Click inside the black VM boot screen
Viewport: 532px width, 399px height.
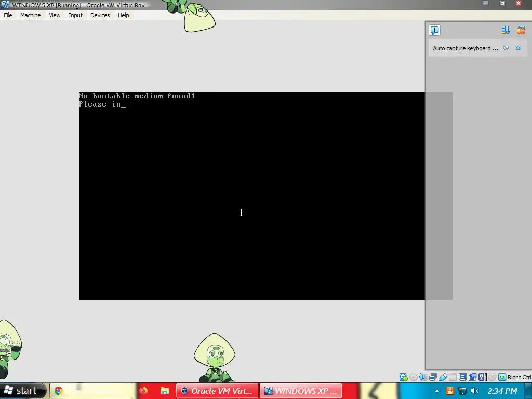point(252,196)
